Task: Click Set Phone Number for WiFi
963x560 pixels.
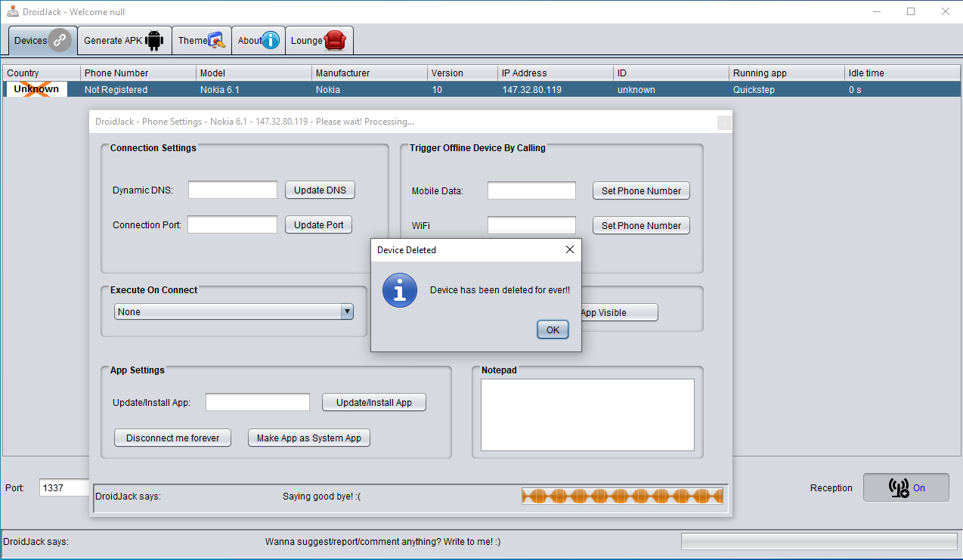Action: [641, 225]
